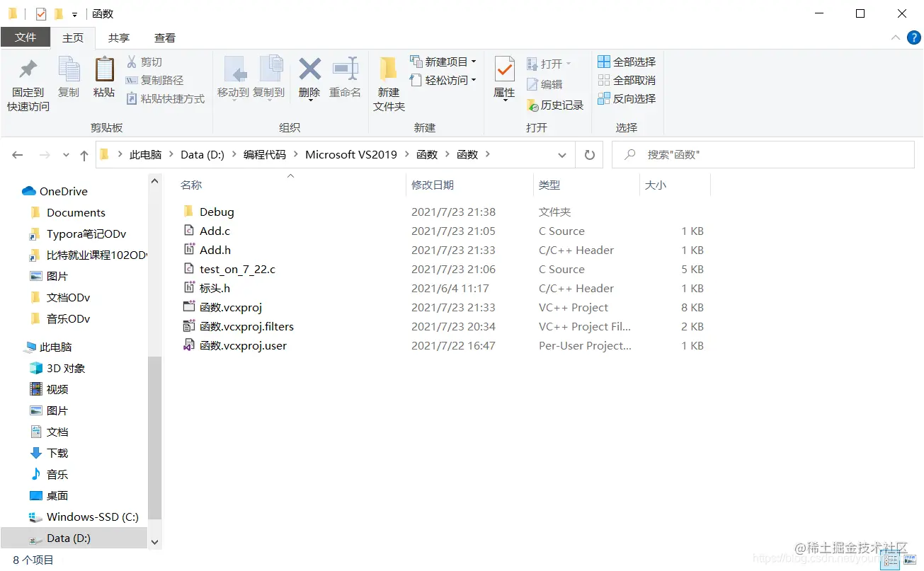Click the Delete (删除) X icon
The width and height of the screenshot is (924, 571).
point(309,69)
